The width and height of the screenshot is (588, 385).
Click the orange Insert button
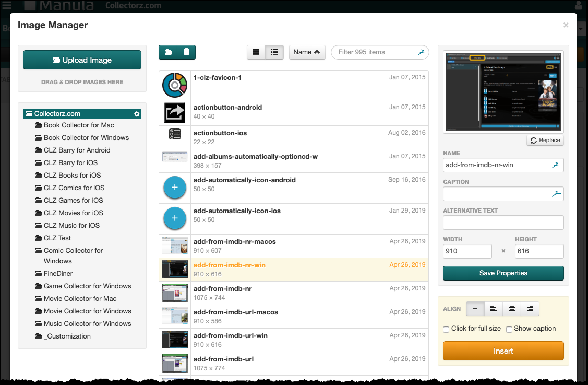click(x=503, y=351)
